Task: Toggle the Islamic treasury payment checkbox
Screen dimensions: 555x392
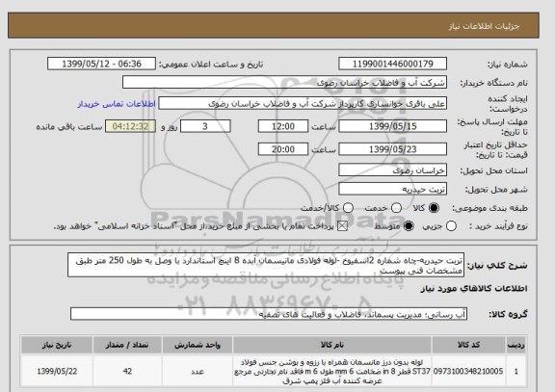Action: click(x=342, y=226)
